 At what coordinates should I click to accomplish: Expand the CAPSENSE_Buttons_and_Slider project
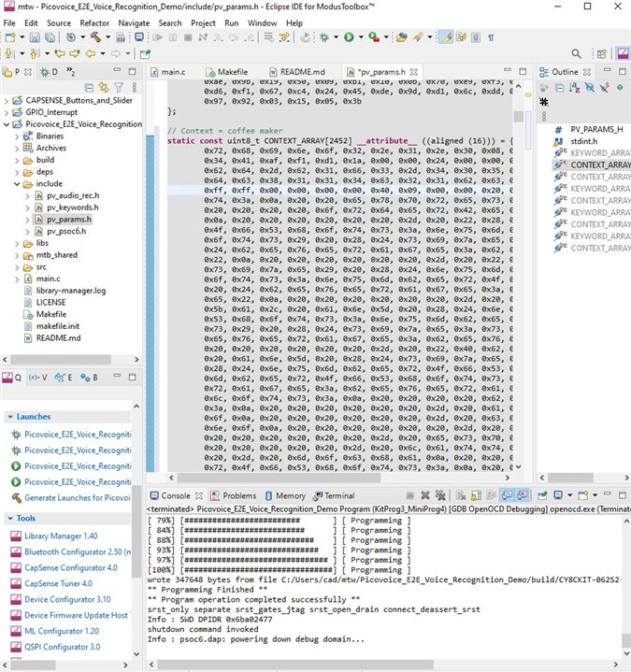click(x=6, y=100)
